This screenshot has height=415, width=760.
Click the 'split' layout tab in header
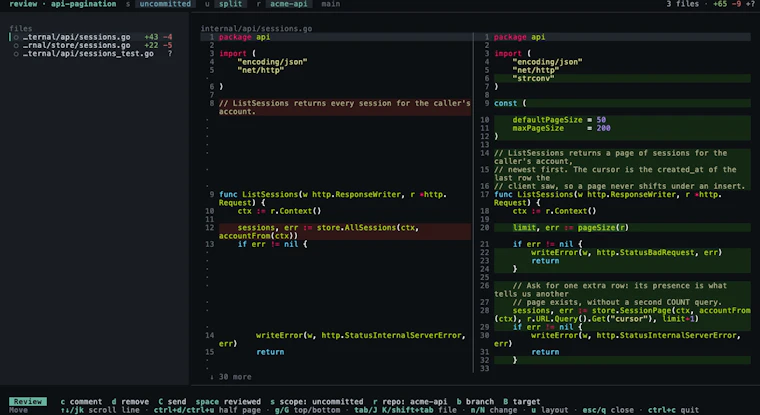point(230,4)
